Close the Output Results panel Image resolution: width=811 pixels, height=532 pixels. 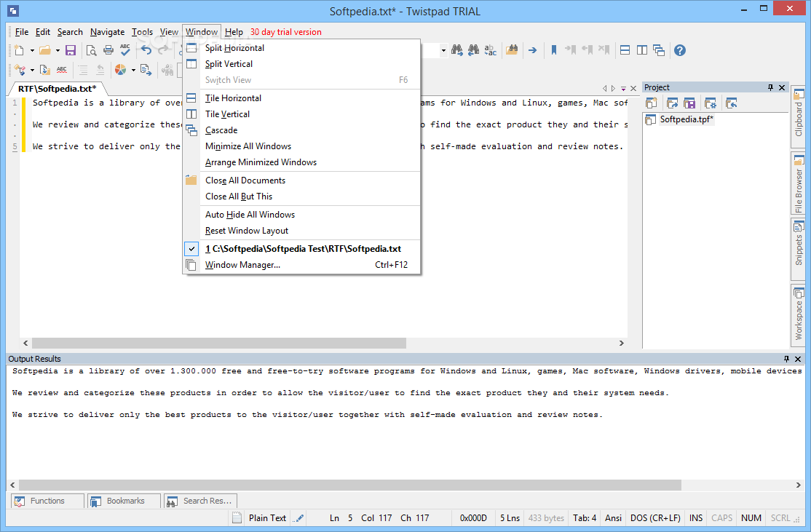pyautogui.click(x=798, y=359)
